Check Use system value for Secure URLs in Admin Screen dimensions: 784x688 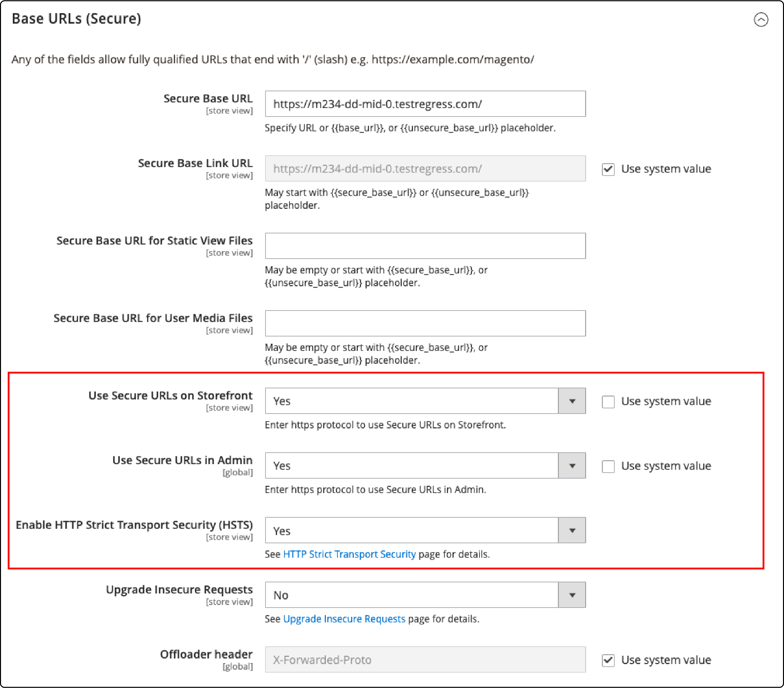(x=608, y=466)
